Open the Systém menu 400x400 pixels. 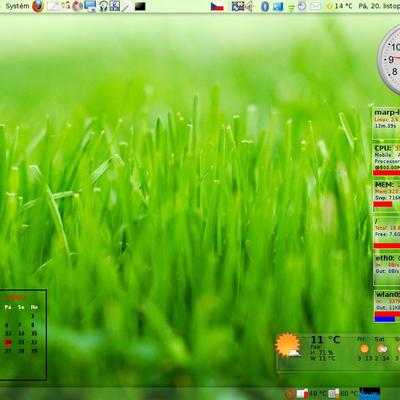point(17,6)
